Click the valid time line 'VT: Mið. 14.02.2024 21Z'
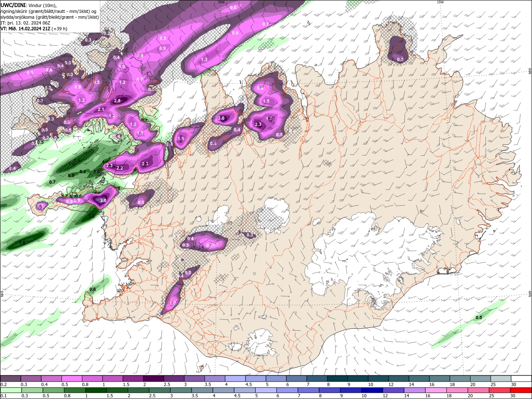The width and height of the screenshot is (532, 399). click(26, 29)
